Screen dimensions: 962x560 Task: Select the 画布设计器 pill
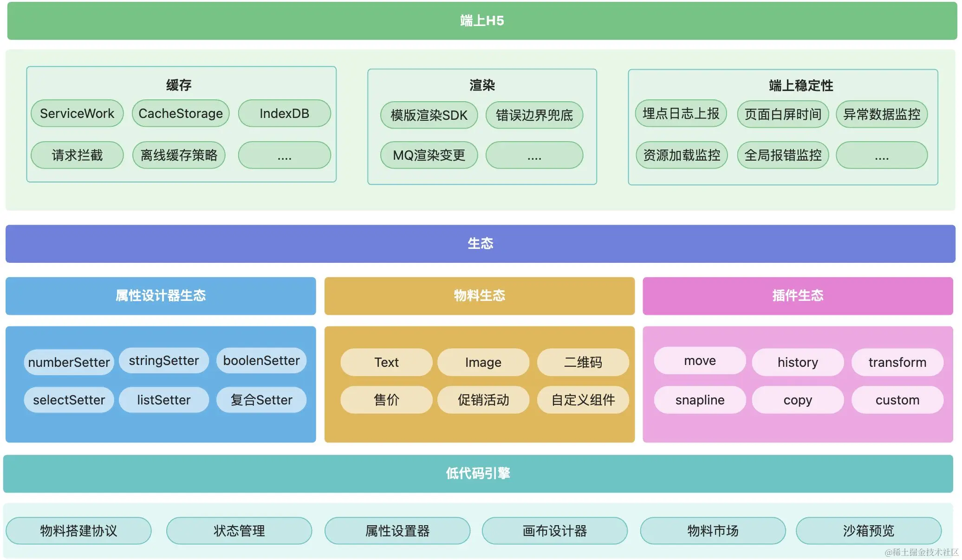(554, 531)
